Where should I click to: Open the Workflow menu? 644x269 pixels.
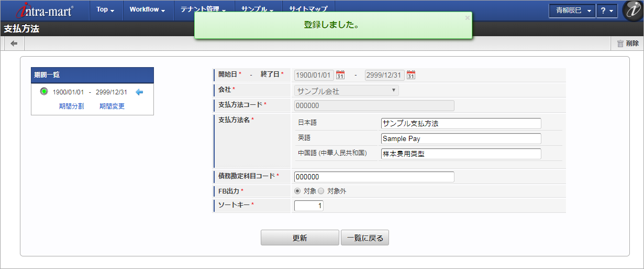[x=148, y=9]
